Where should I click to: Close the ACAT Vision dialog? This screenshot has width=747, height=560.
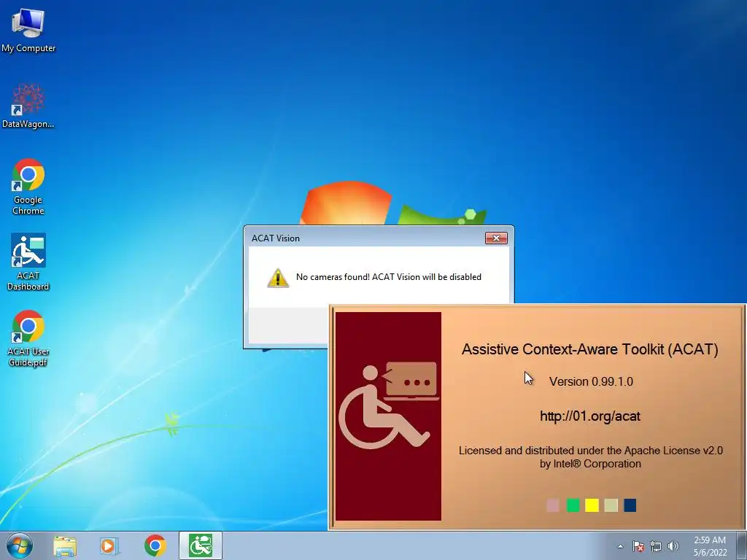click(x=496, y=238)
